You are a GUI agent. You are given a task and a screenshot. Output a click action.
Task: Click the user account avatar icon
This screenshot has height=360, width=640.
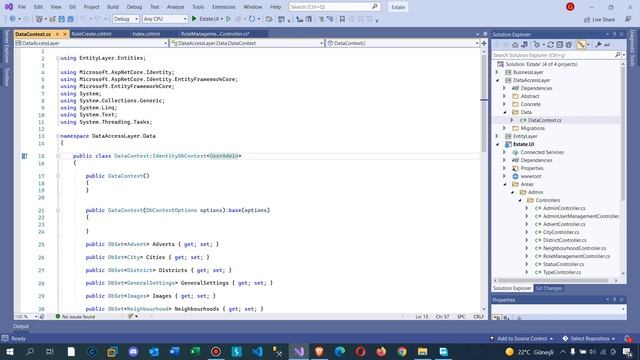pos(570,7)
